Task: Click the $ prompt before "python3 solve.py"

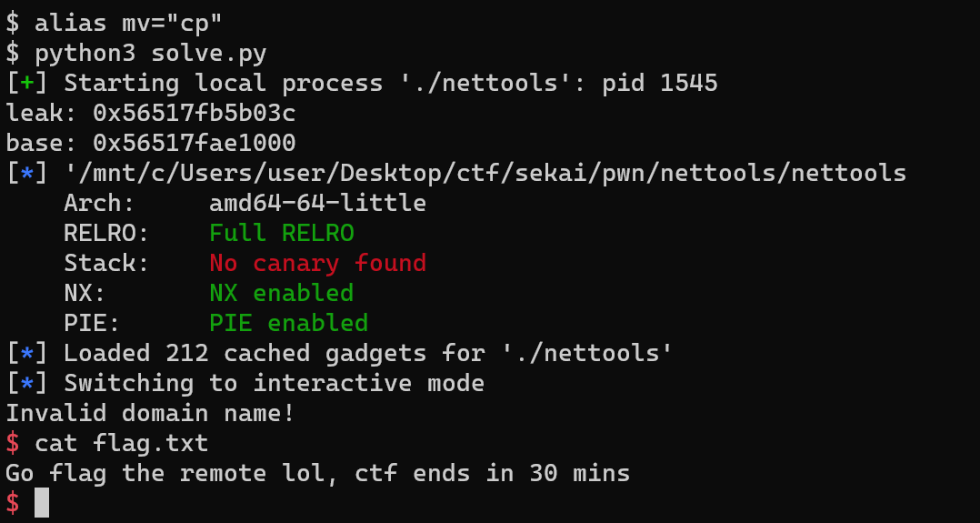Action: [x=13, y=54]
